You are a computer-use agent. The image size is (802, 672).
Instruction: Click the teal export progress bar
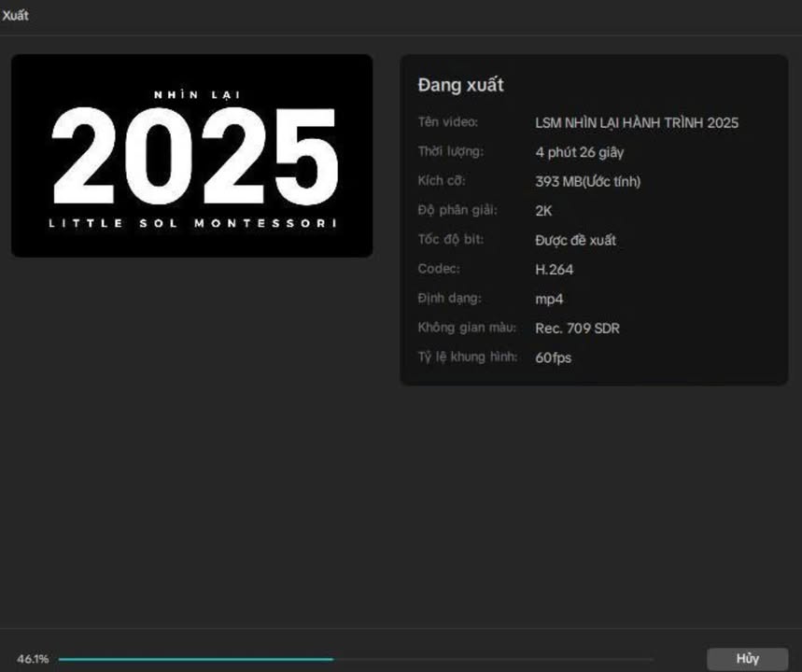coord(196,659)
